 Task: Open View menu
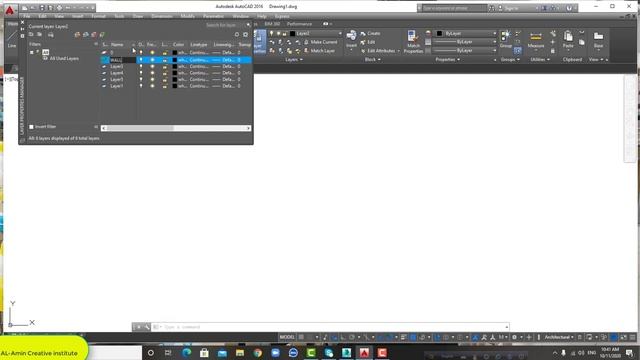tap(59, 16)
